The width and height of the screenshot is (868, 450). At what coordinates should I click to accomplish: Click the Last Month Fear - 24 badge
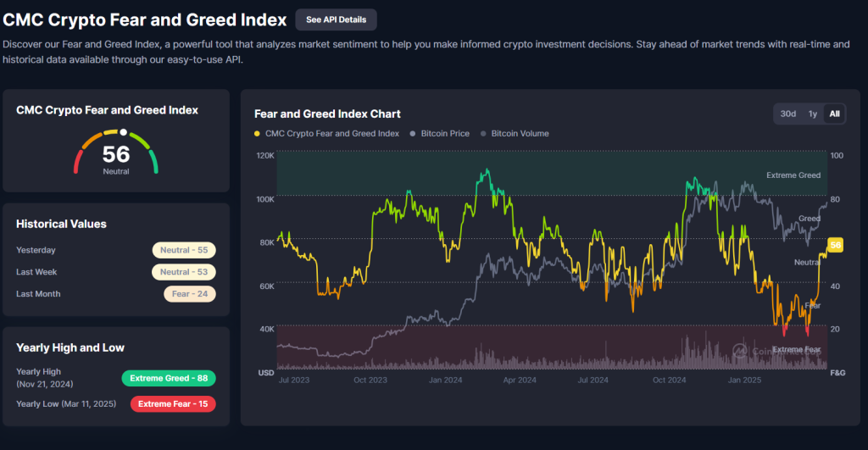[x=190, y=294]
